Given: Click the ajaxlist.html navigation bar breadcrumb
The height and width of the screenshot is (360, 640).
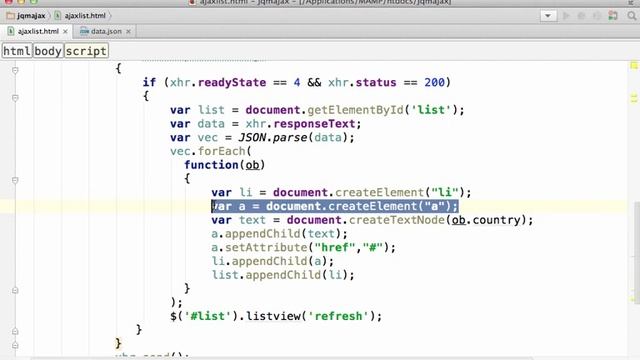Looking at the screenshot, I should [x=80, y=16].
